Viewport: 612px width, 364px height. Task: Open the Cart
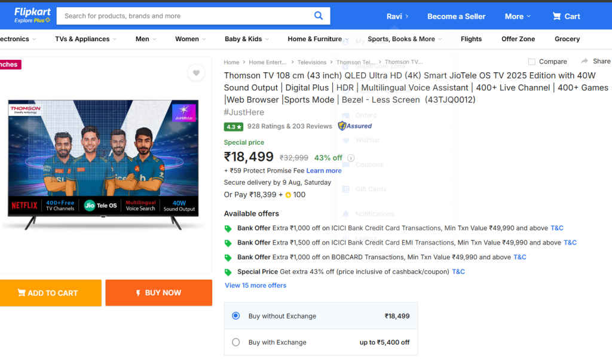coord(565,16)
